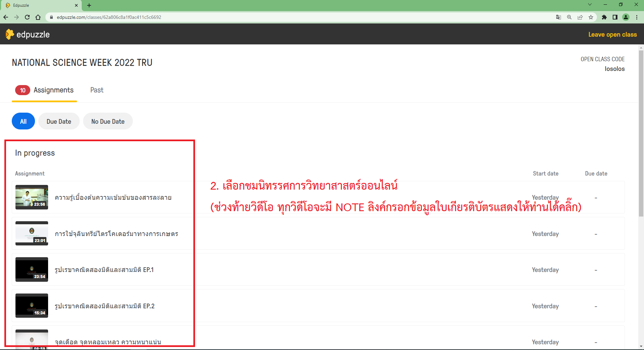This screenshot has width=644, height=350.
Task: Toggle the browser side panel icon
Action: (x=615, y=17)
